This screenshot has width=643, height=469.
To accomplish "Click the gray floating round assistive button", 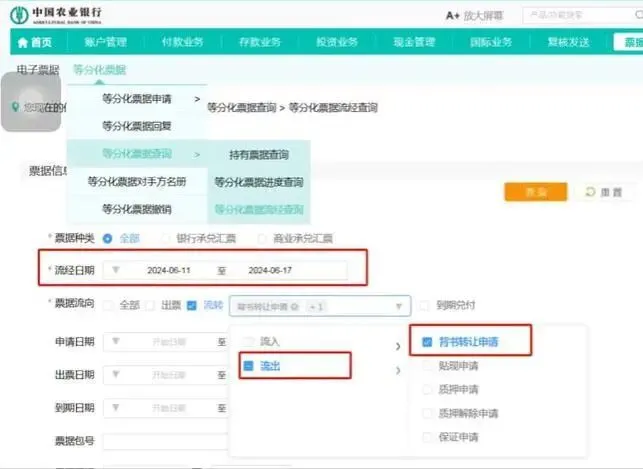I will tap(31, 101).
